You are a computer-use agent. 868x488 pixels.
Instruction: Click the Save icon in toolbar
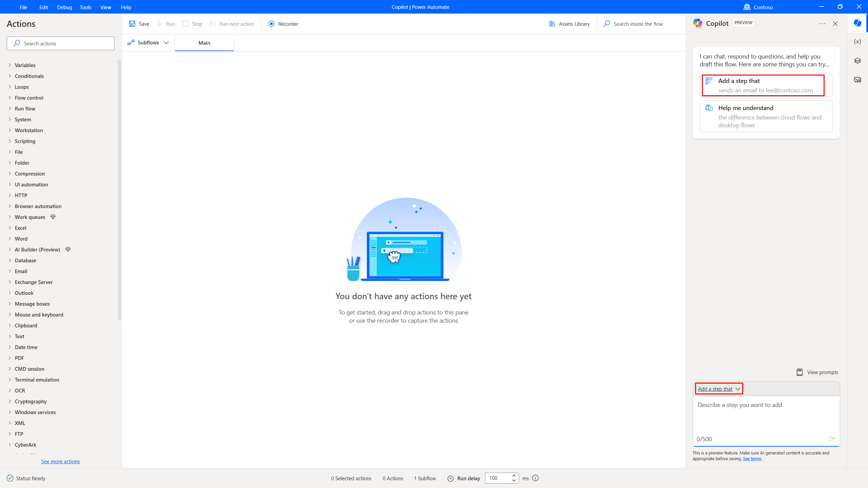(132, 24)
